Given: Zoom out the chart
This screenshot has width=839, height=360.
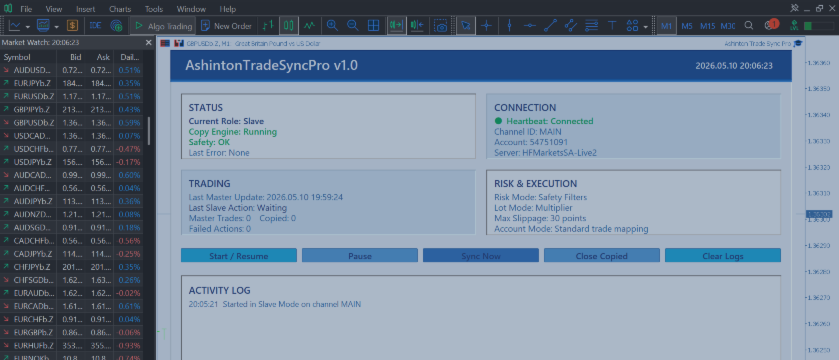Looking at the screenshot, I should [353, 25].
